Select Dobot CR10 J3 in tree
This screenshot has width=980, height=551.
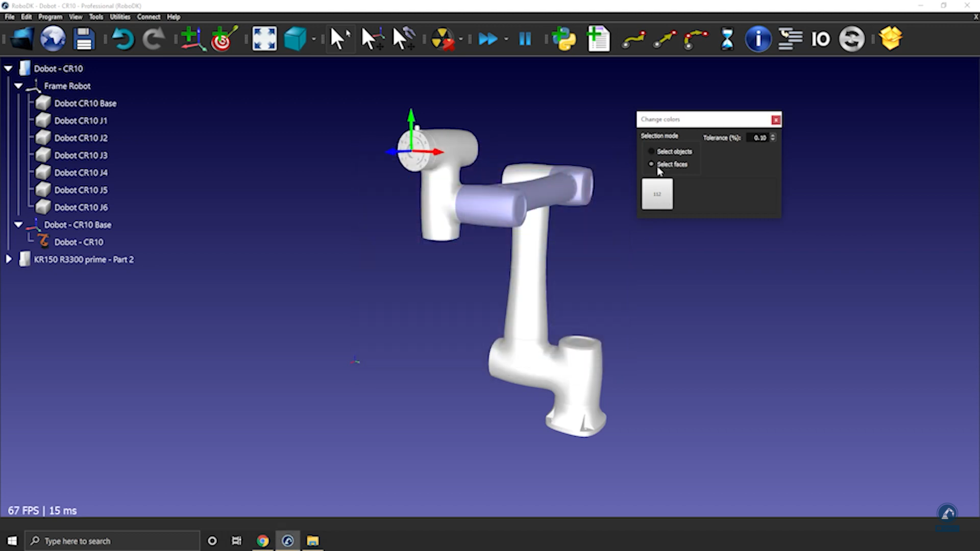tap(81, 155)
